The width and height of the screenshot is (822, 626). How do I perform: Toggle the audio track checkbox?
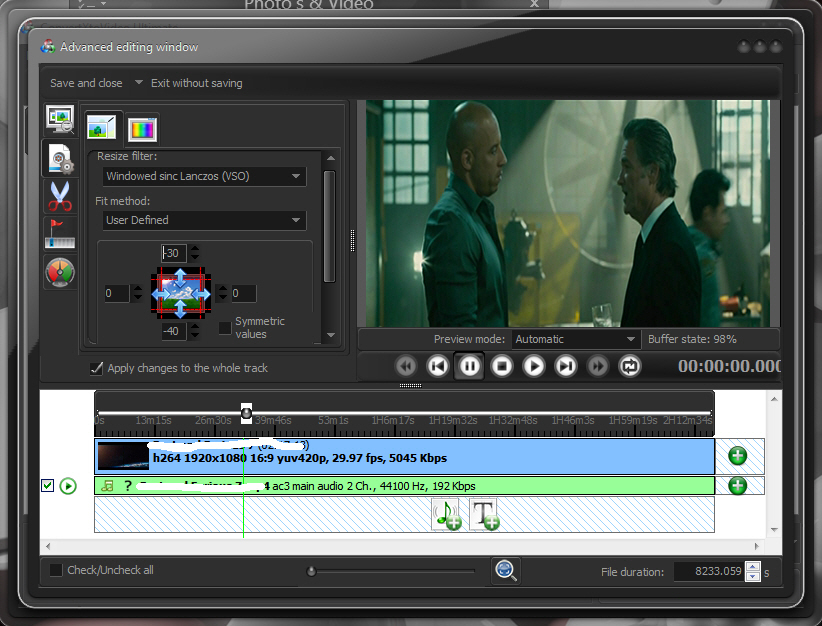48,485
